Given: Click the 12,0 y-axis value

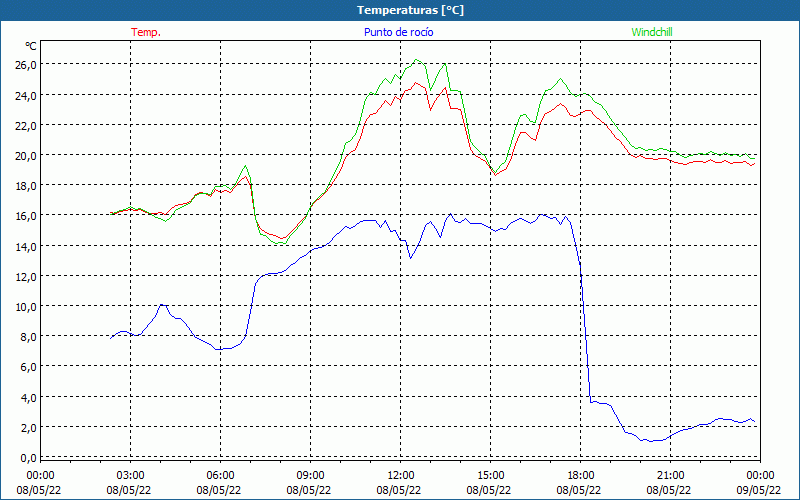Looking at the screenshot, I should pyautogui.click(x=25, y=277).
